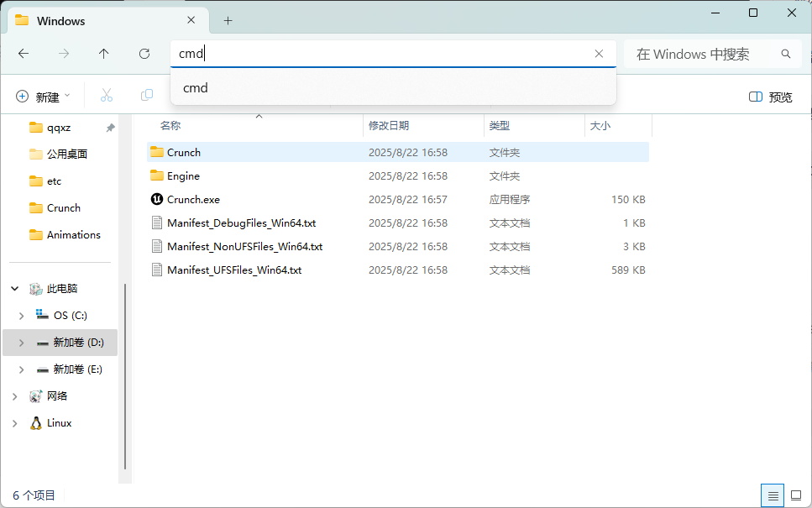Screen dimensions: 812x508
Task: Add a new tab
Action: [228, 20]
